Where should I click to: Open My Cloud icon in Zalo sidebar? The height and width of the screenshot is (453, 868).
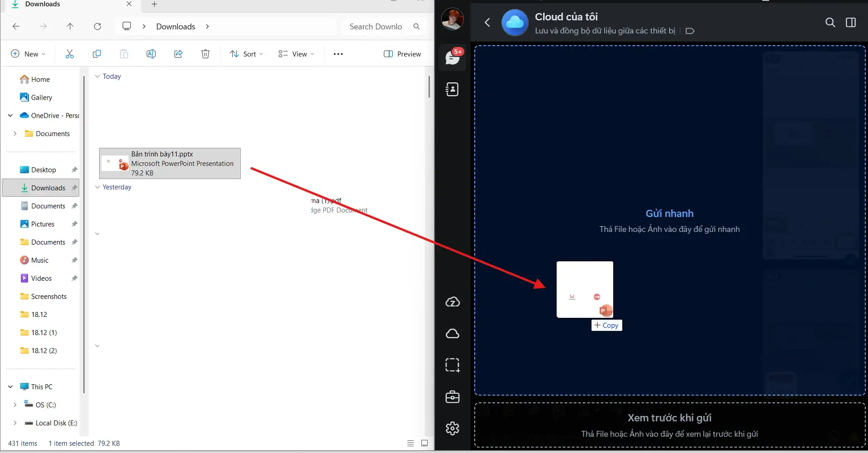(x=453, y=334)
